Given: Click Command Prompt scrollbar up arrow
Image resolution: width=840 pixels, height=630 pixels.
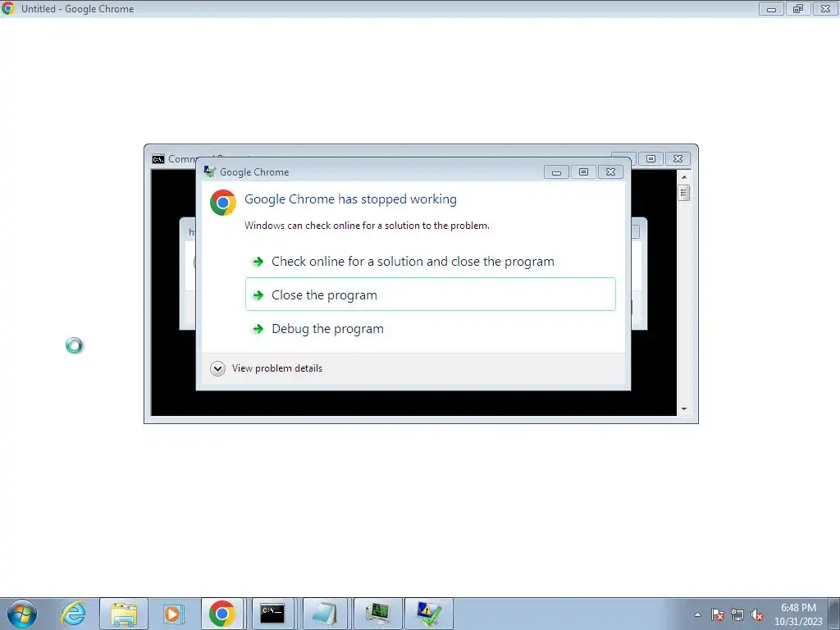Looking at the screenshot, I should coord(684,177).
